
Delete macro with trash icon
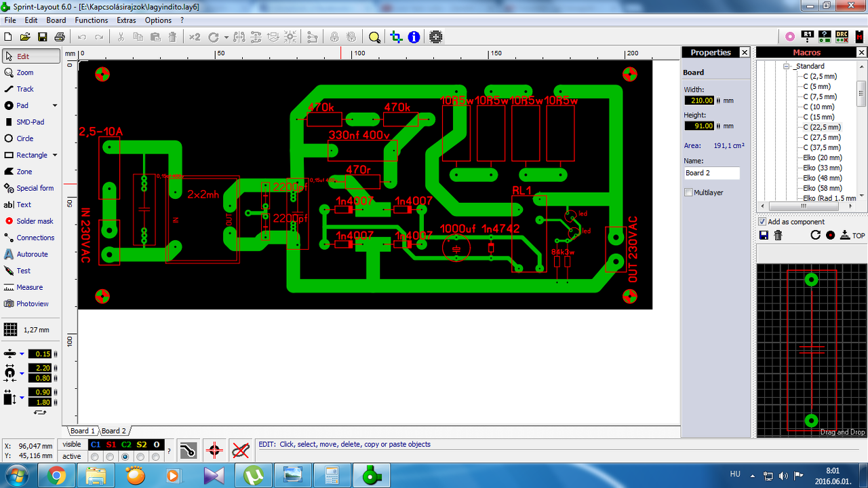tap(778, 236)
